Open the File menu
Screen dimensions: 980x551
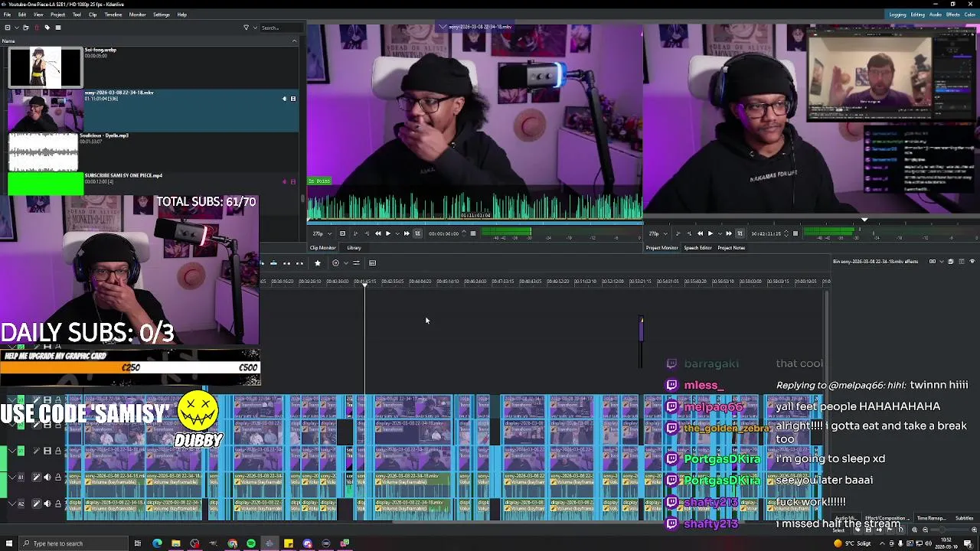(7, 15)
